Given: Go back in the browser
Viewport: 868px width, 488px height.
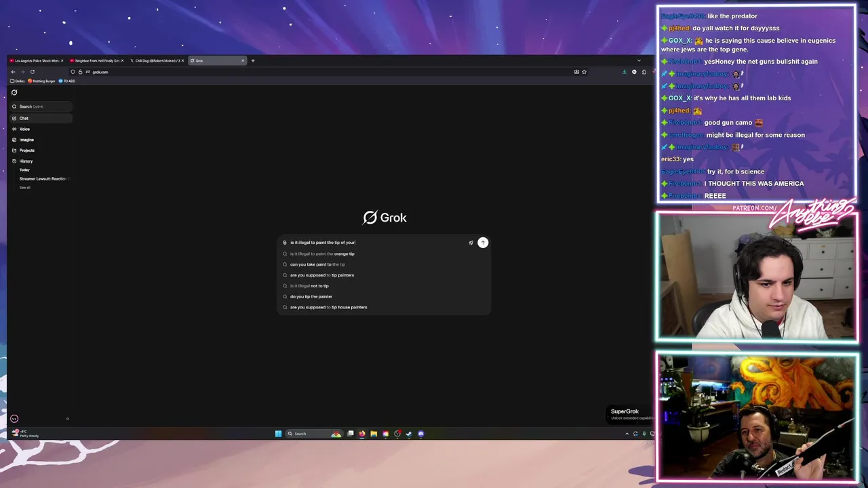Looking at the screenshot, I should pos(13,72).
